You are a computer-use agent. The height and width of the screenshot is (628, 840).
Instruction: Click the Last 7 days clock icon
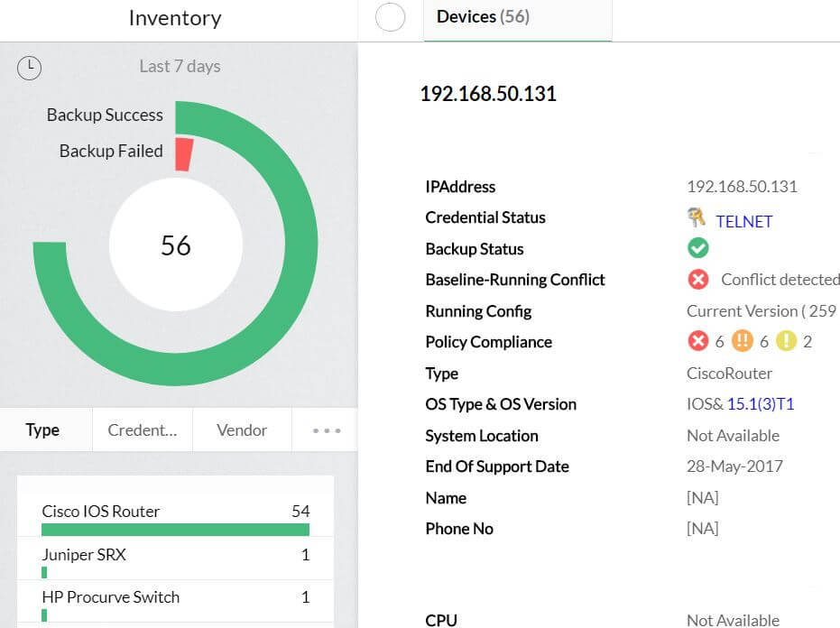[29, 68]
